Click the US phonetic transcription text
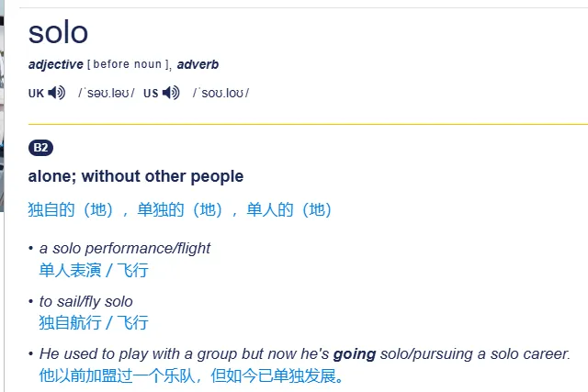The width and height of the screenshot is (588, 392). coord(220,93)
